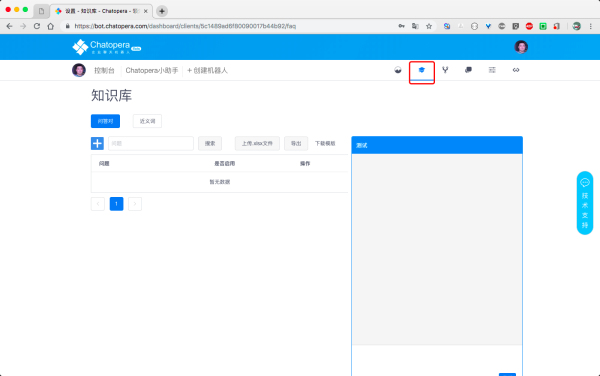Open the chat bubbles conversation icon
Viewport: 600px width, 376px height.
pos(468,70)
